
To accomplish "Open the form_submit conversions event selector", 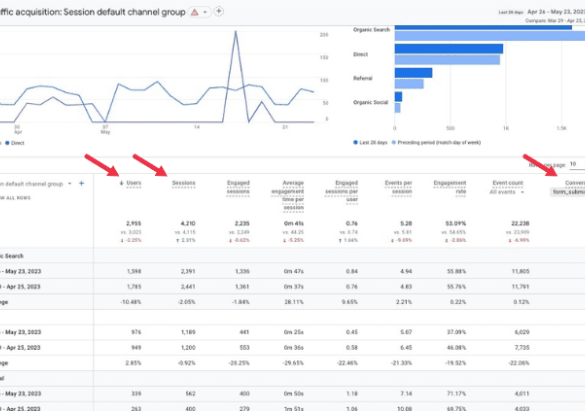I will click(568, 192).
